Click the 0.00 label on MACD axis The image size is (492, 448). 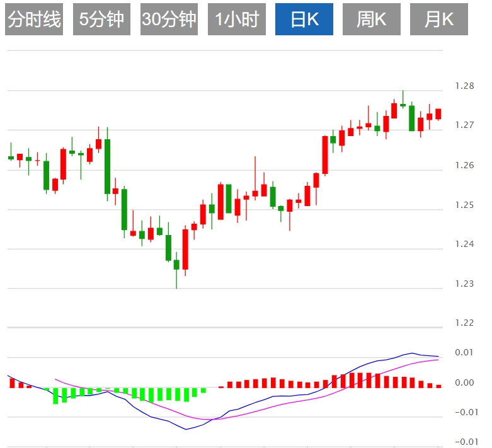(464, 382)
